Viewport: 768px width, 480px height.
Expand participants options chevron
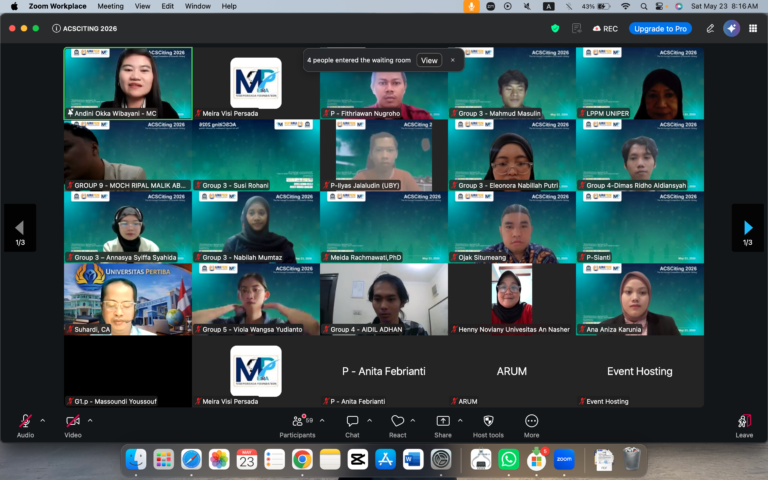tap(322, 421)
